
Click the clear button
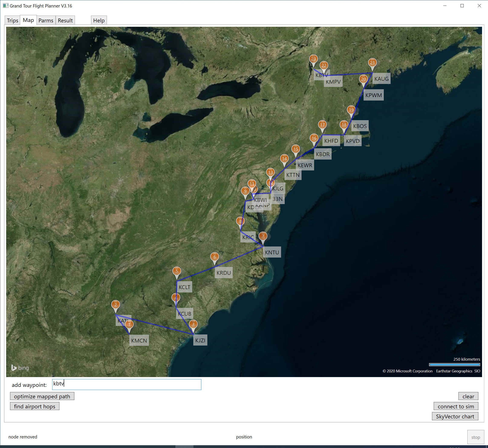click(x=468, y=396)
